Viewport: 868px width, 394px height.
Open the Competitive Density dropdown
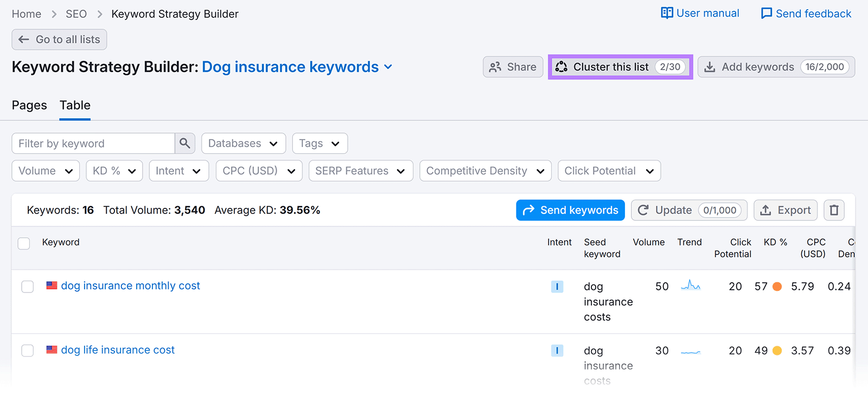(485, 171)
